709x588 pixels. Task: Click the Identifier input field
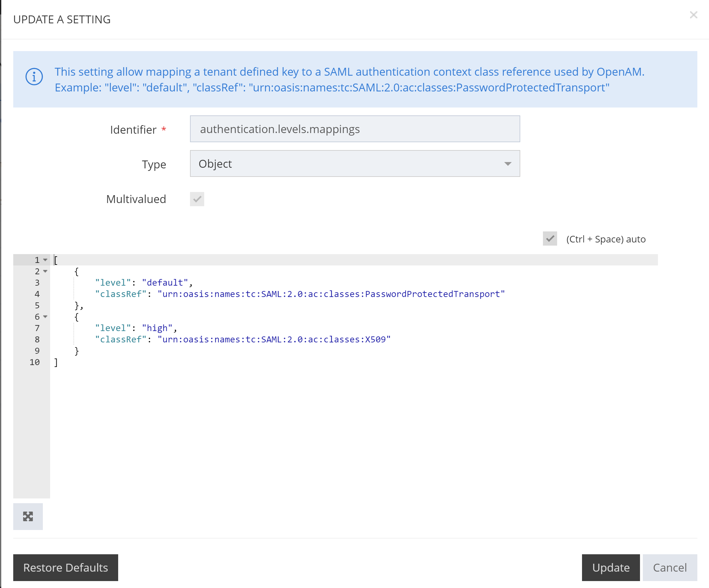tap(354, 129)
